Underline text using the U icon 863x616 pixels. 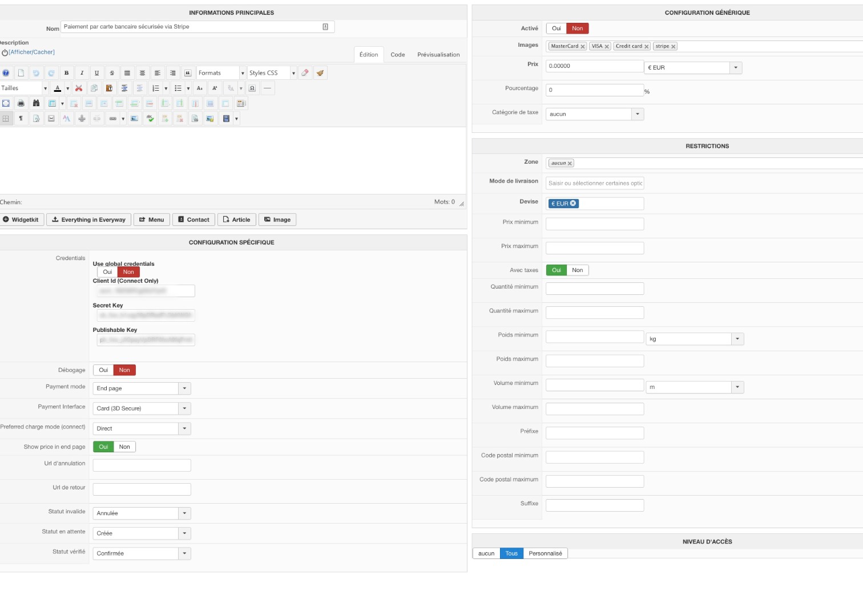[x=97, y=73]
